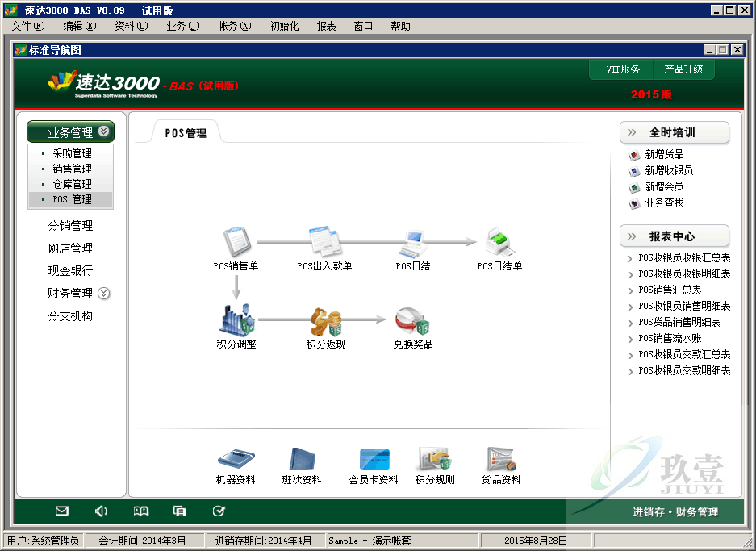Click the icon beside 新增会员
756x551 pixels.
(x=634, y=187)
